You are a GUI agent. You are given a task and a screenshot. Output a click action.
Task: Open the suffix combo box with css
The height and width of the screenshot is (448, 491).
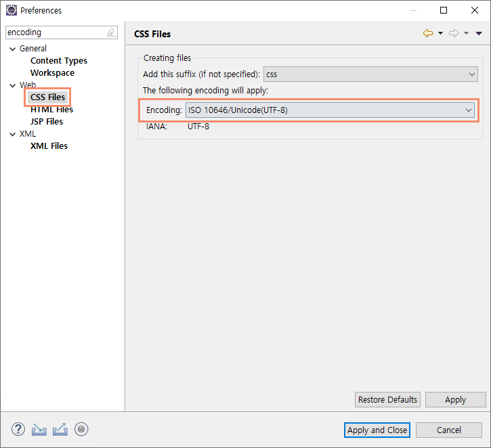pos(370,74)
